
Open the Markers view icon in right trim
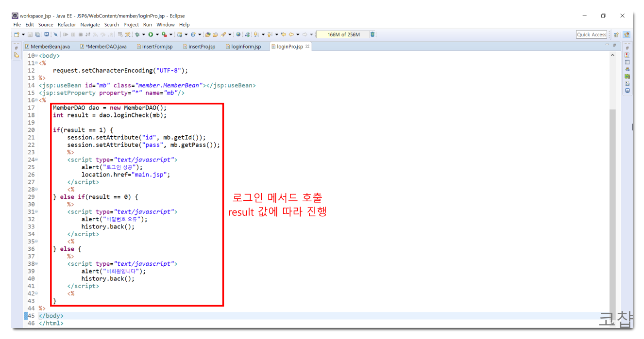tap(627, 55)
